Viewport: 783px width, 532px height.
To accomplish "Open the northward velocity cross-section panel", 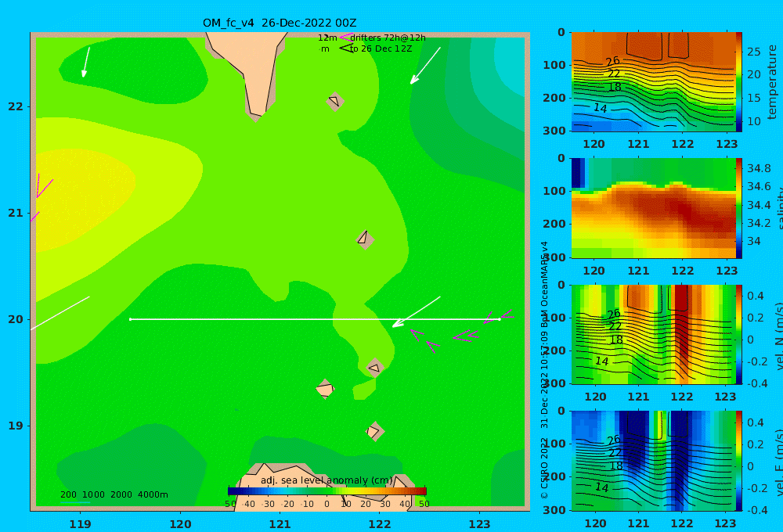I will 653,334.
